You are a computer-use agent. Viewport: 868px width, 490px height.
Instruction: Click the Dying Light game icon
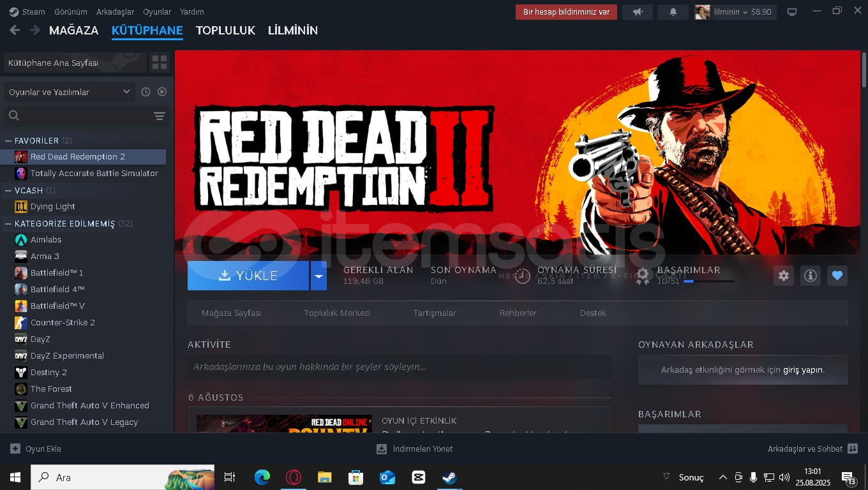coord(21,206)
